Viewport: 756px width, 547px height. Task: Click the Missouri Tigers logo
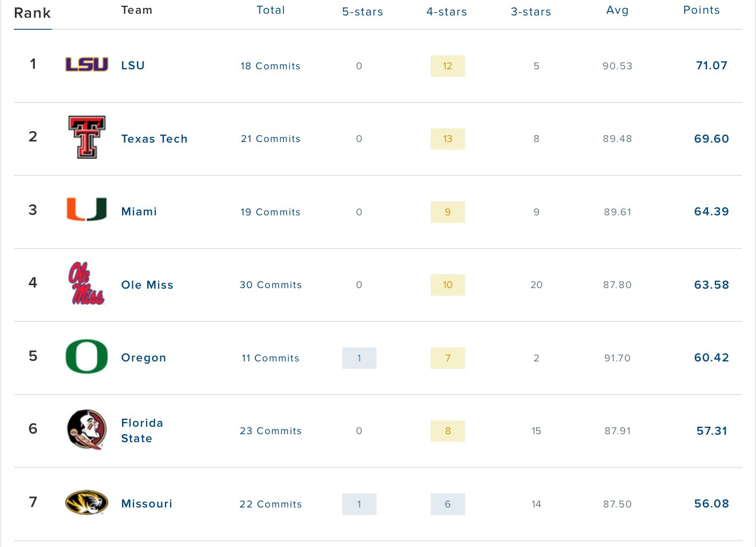pos(86,502)
